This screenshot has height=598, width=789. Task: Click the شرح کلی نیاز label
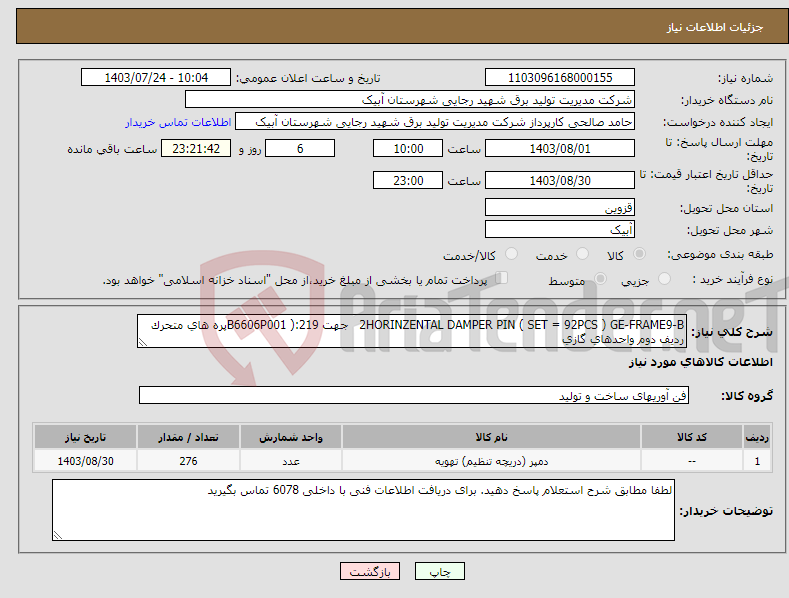pyautogui.click(x=732, y=332)
